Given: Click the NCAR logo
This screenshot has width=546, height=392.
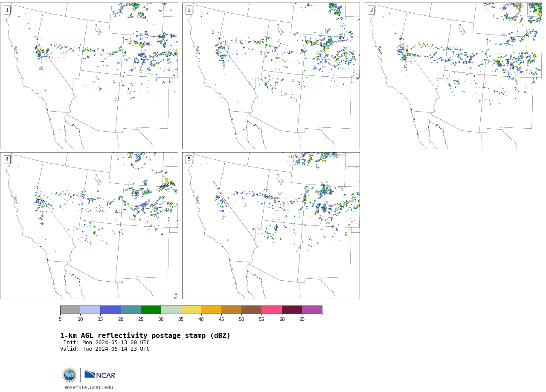Looking at the screenshot, I should point(100,375).
